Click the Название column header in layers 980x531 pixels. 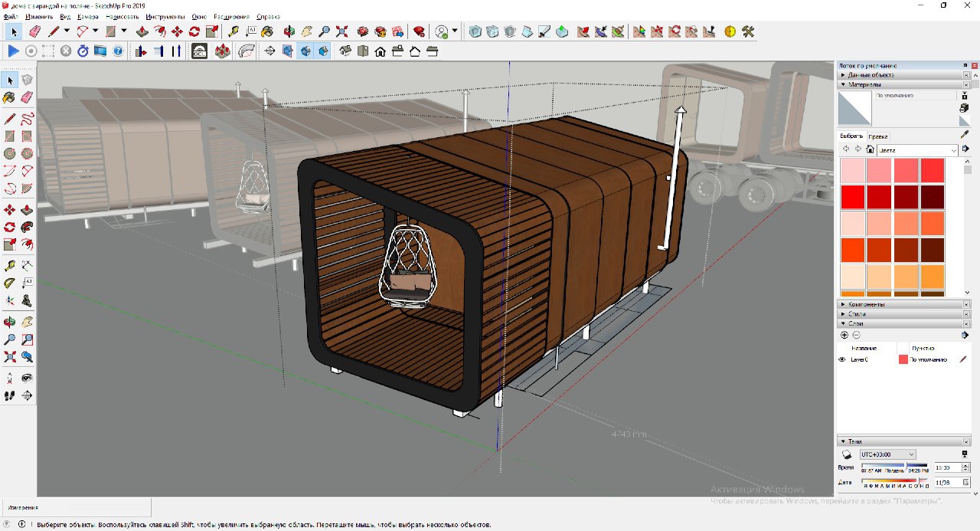tap(865, 348)
